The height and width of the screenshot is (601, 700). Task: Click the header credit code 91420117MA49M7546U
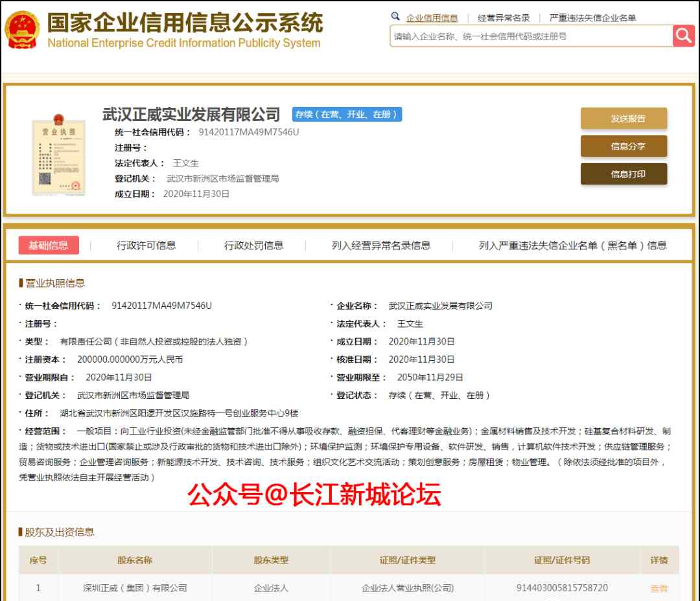click(249, 132)
